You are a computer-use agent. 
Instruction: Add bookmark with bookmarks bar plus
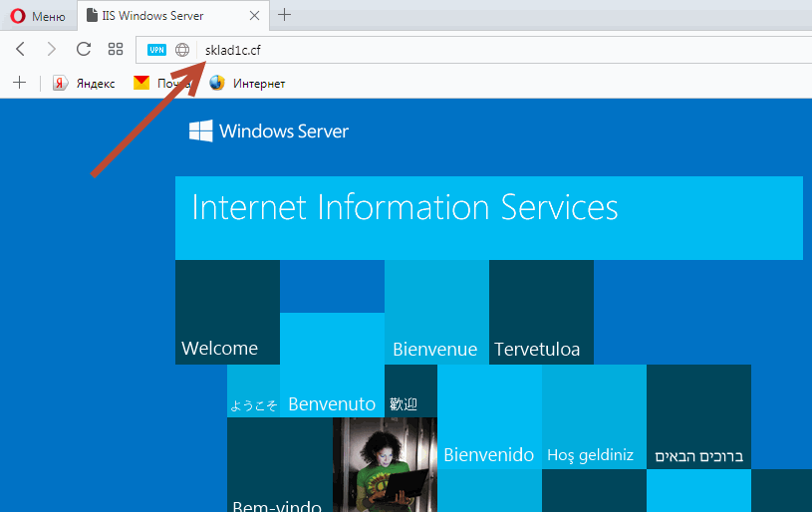pos(19,83)
